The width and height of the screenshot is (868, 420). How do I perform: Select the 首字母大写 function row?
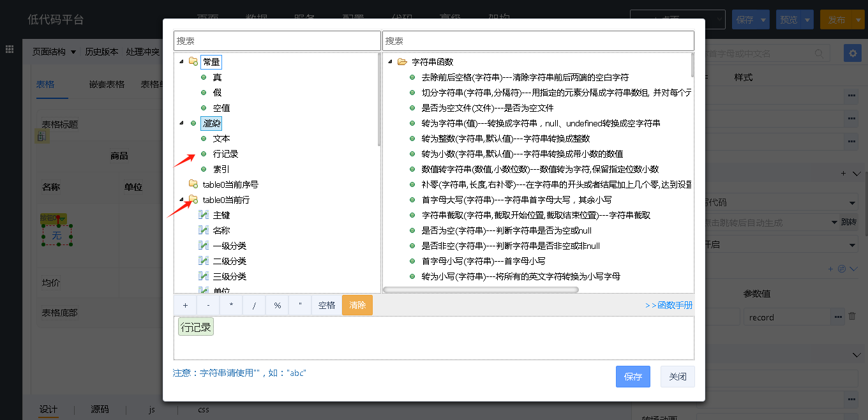pos(517,200)
